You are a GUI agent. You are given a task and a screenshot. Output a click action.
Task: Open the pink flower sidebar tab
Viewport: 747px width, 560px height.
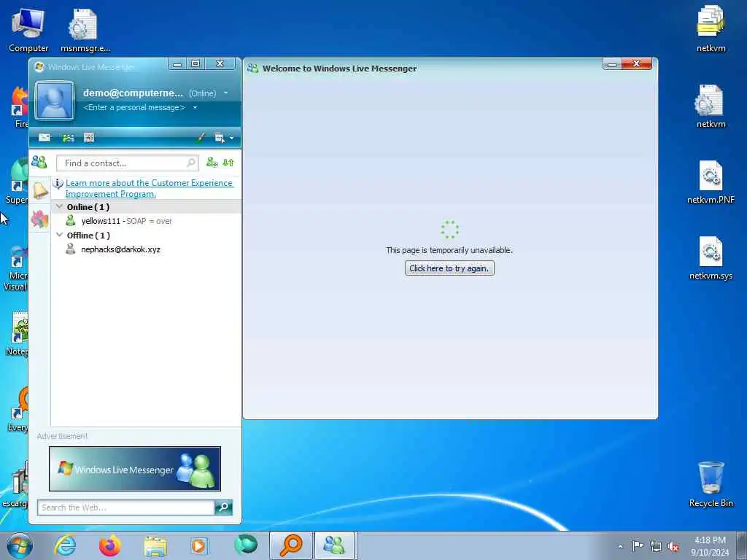click(39, 219)
